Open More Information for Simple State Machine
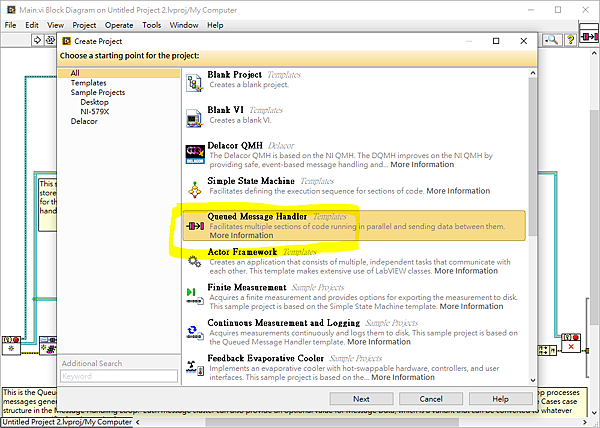Viewport: 600px width, 428px height. click(458, 191)
